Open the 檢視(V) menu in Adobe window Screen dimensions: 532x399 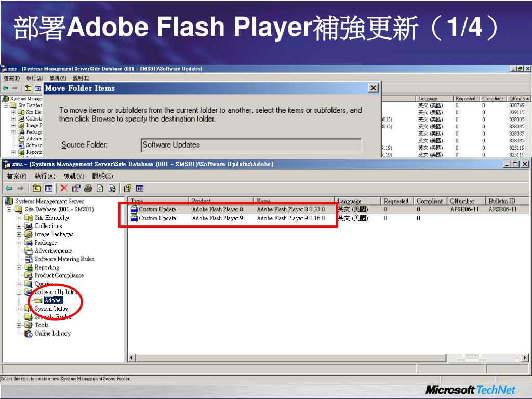click(x=74, y=176)
